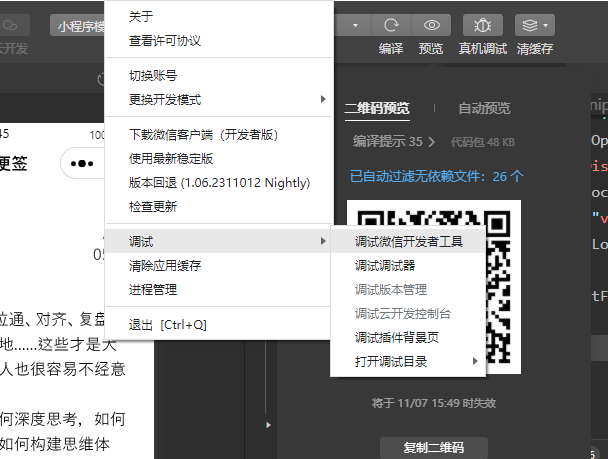
Task: Switch to the 自动预览 tab
Action: (x=484, y=108)
